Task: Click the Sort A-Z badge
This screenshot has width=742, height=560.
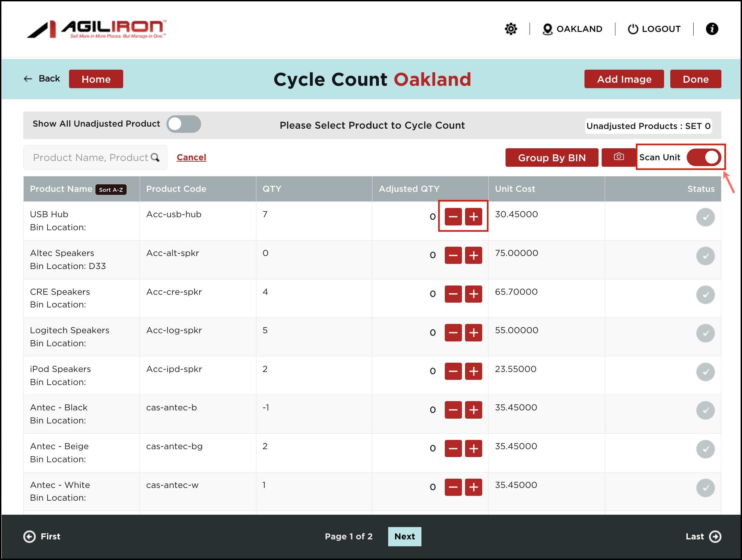Action: 111,189
